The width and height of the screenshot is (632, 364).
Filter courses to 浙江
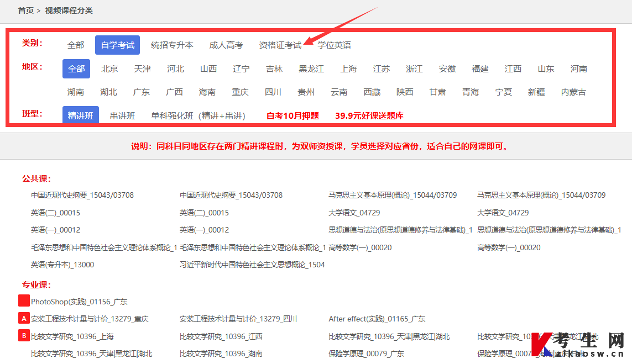coord(414,69)
